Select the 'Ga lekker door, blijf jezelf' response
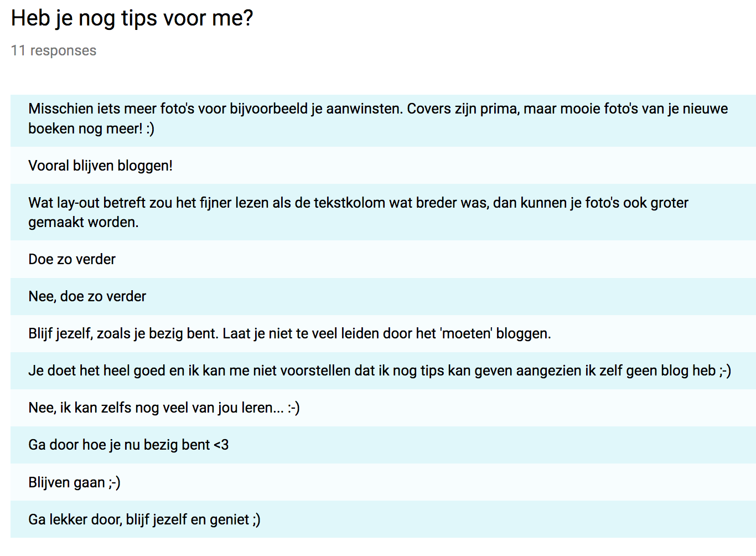This screenshot has width=756, height=556. pos(383,519)
